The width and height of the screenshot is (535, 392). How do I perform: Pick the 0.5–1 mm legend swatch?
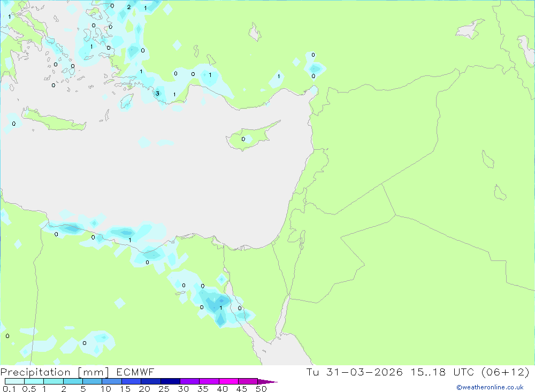(x=34, y=381)
